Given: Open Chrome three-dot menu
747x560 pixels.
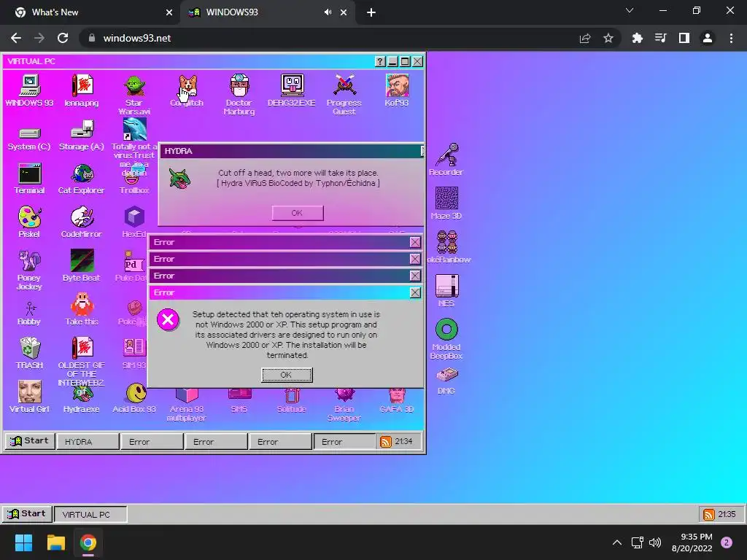Looking at the screenshot, I should (731, 38).
